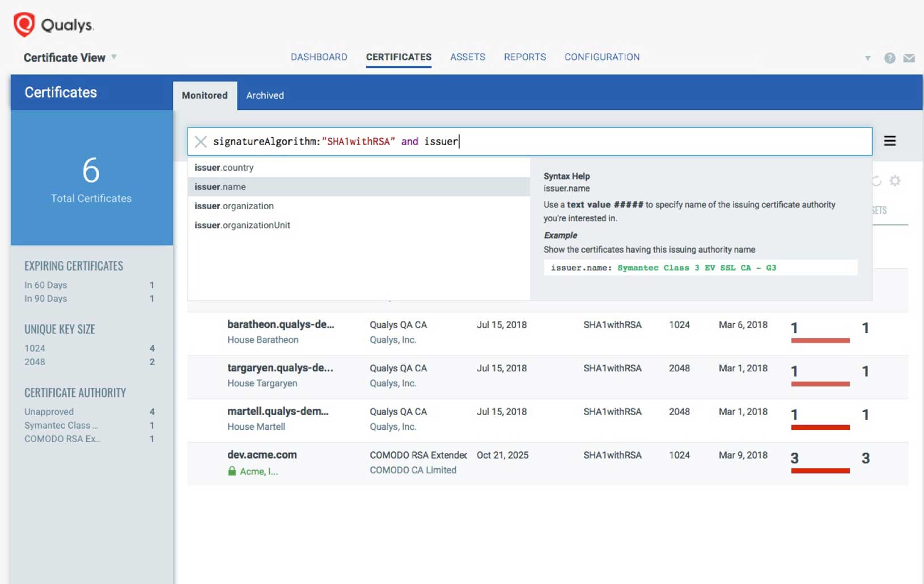Open the CONFIGURATION menu item

pyautogui.click(x=602, y=57)
